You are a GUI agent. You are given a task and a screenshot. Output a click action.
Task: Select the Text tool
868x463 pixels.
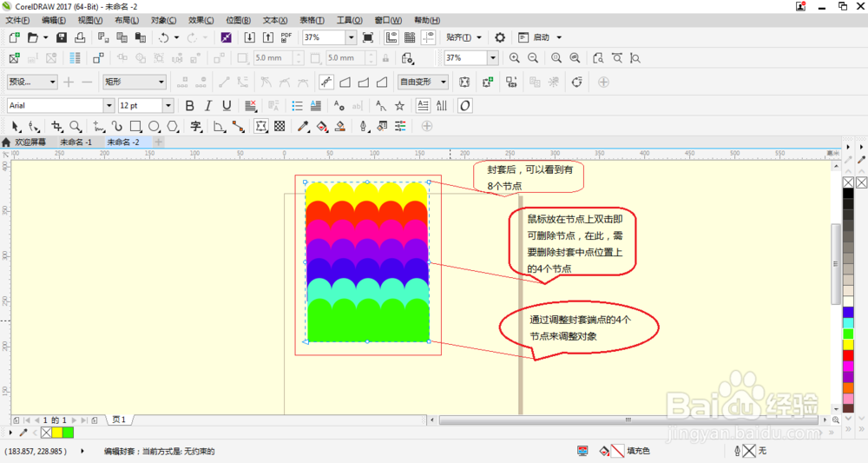click(x=195, y=126)
